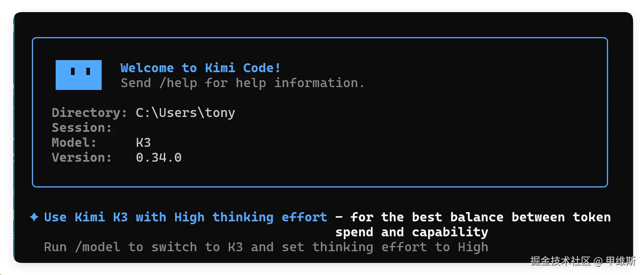
Task: Select the K3 model value
Action: tap(143, 142)
